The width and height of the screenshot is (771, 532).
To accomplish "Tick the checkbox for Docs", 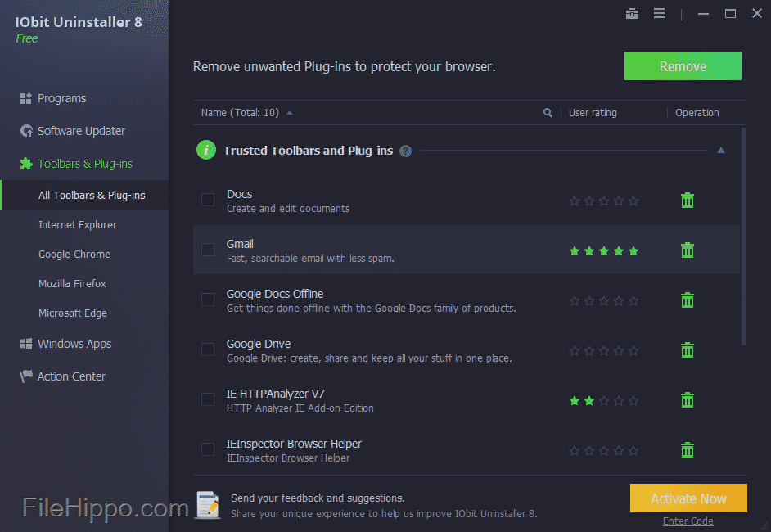I will (208, 200).
